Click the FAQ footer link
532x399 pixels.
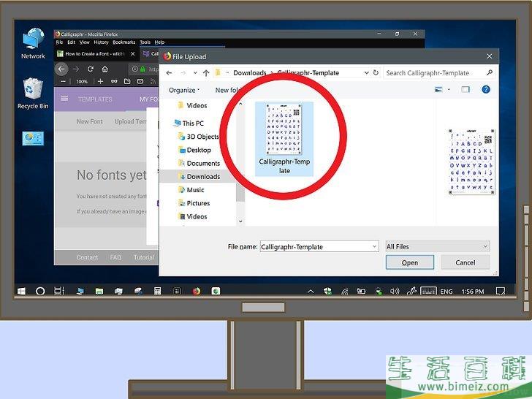(x=115, y=257)
